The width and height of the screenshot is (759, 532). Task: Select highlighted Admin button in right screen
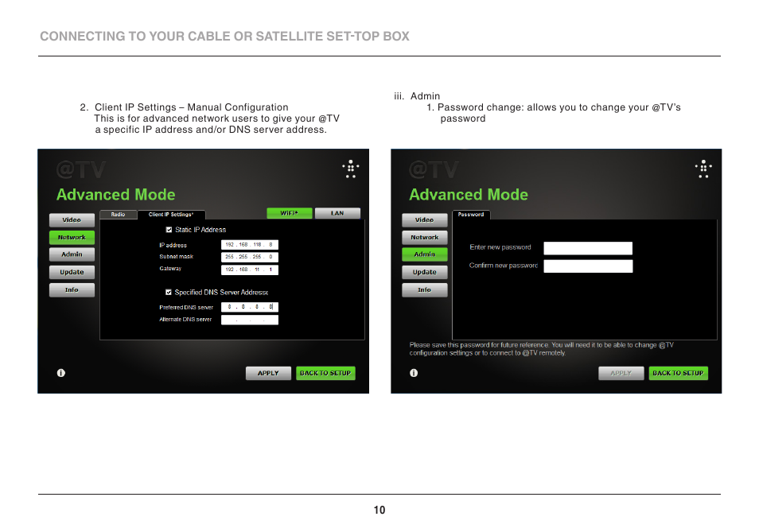[425, 254]
